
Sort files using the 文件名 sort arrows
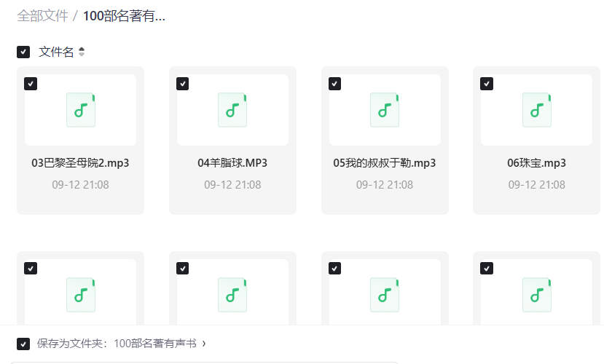coord(82,52)
